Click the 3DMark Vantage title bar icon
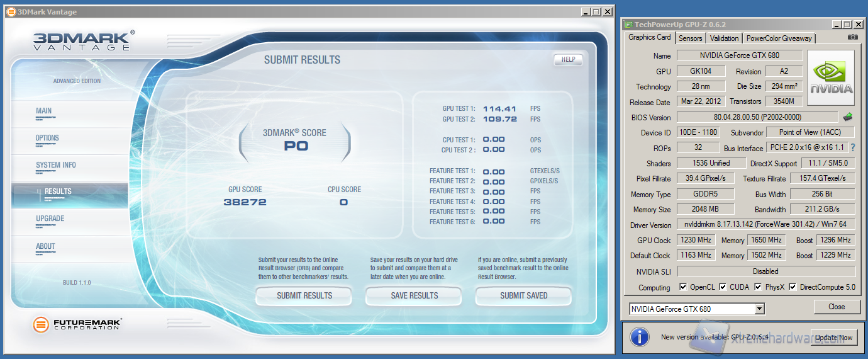Viewport: 868px width, 359px height. (11, 11)
